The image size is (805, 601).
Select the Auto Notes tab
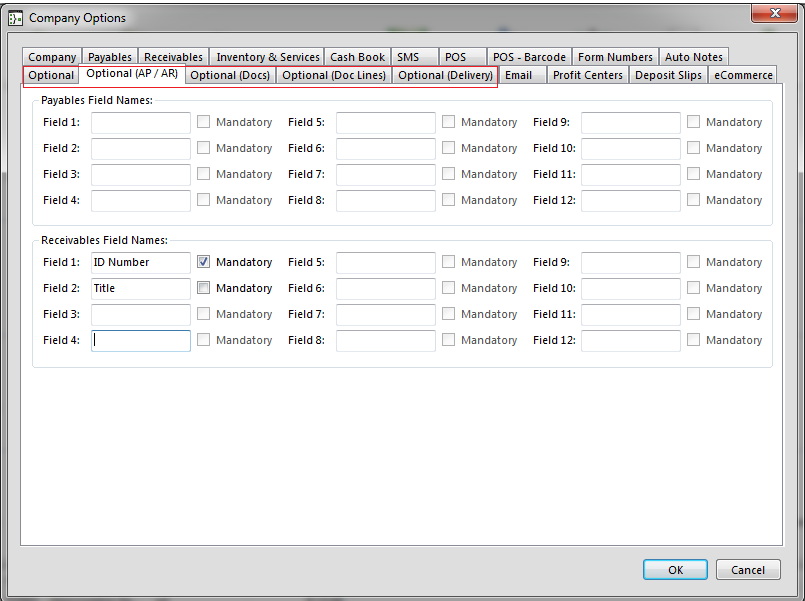[693, 57]
